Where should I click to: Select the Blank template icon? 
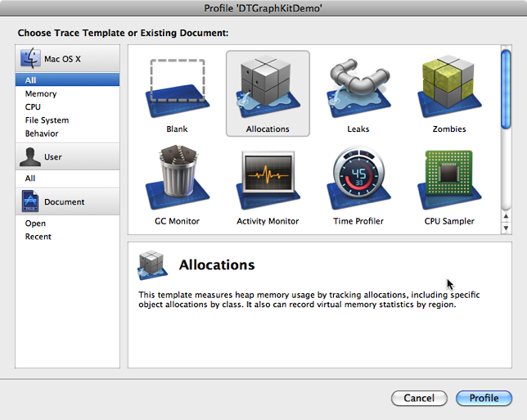[x=177, y=88]
